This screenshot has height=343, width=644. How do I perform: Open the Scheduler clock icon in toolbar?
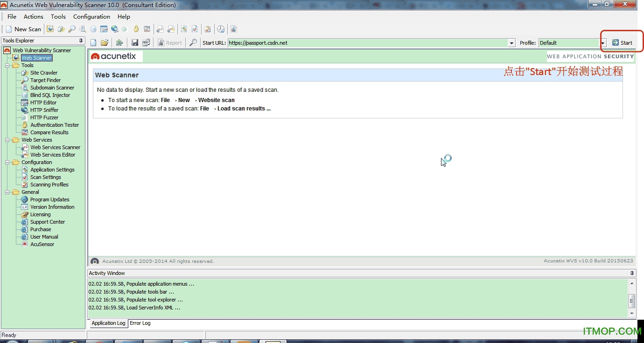(x=221, y=29)
